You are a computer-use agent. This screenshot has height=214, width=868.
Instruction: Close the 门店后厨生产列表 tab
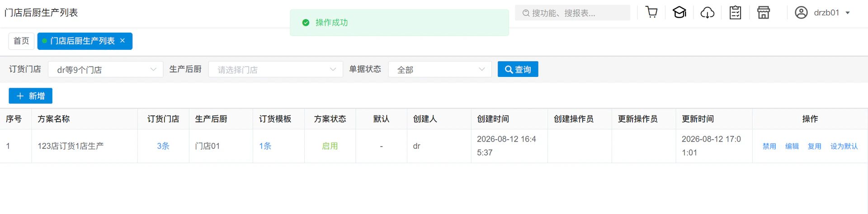(123, 41)
